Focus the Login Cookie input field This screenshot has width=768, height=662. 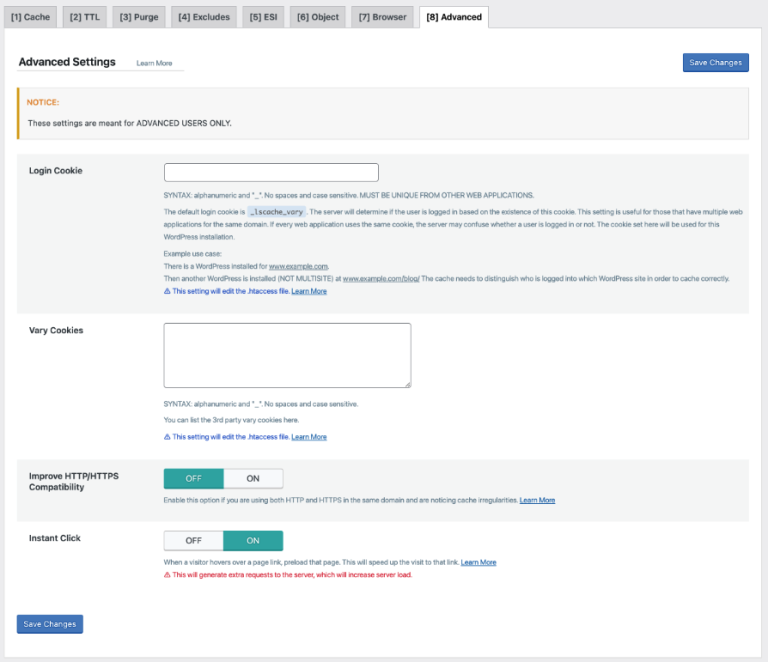tap(271, 172)
